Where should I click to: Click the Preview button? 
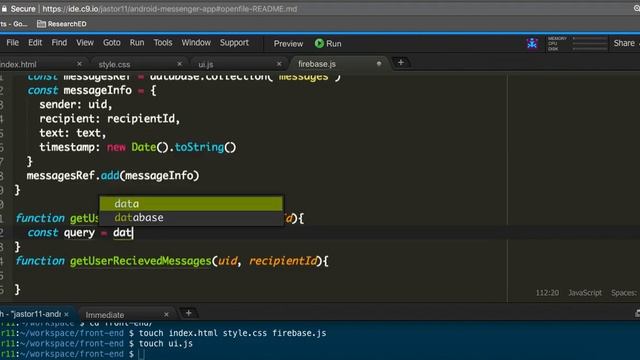(x=288, y=44)
